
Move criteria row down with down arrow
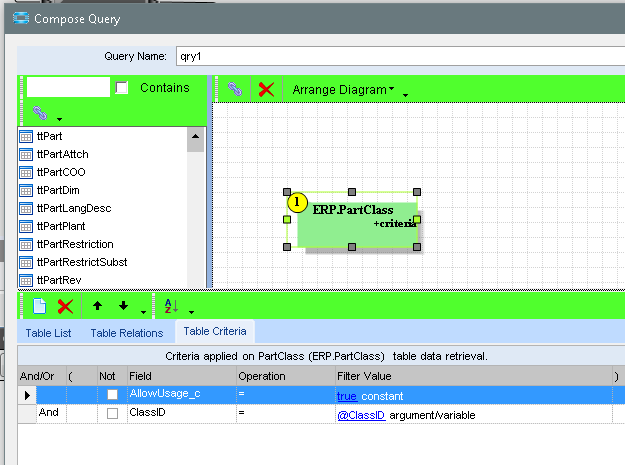[x=123, y=306]
